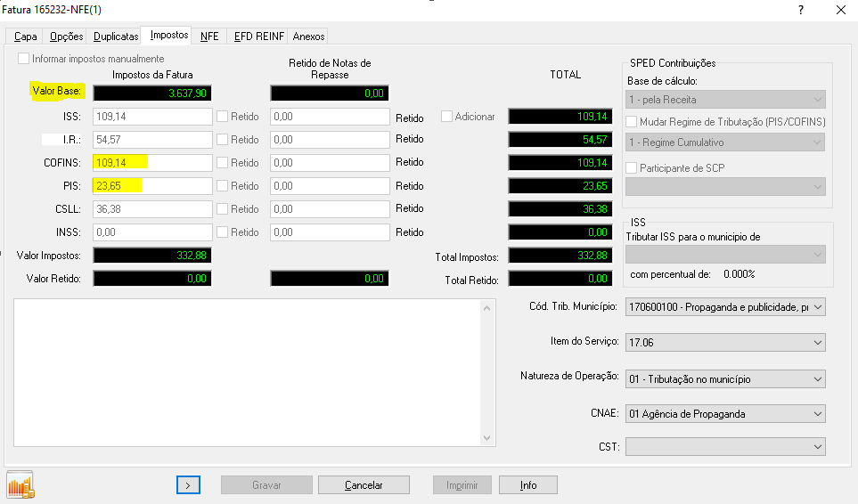Expand the Cód. Trib. Município dropdown
Image resolution: width=858 pixels, height=504 pixels.
(x=725, y=307)
